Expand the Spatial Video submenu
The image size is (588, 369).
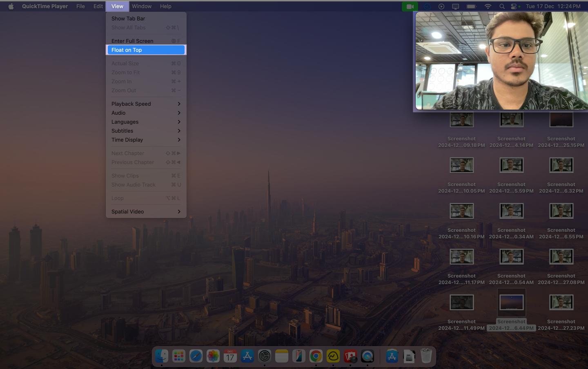[146, 212]
